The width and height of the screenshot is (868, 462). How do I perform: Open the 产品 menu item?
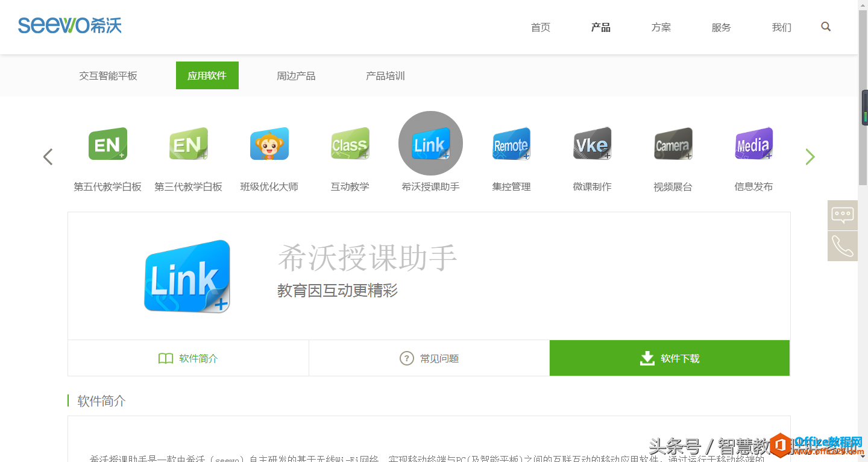point(601,27)
